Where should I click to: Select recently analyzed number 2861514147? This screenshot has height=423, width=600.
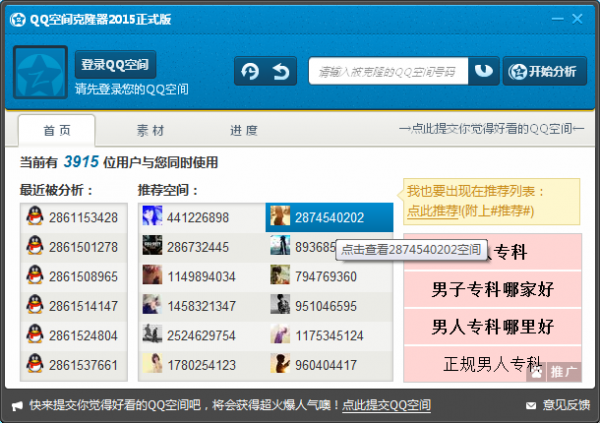(83, 306)
